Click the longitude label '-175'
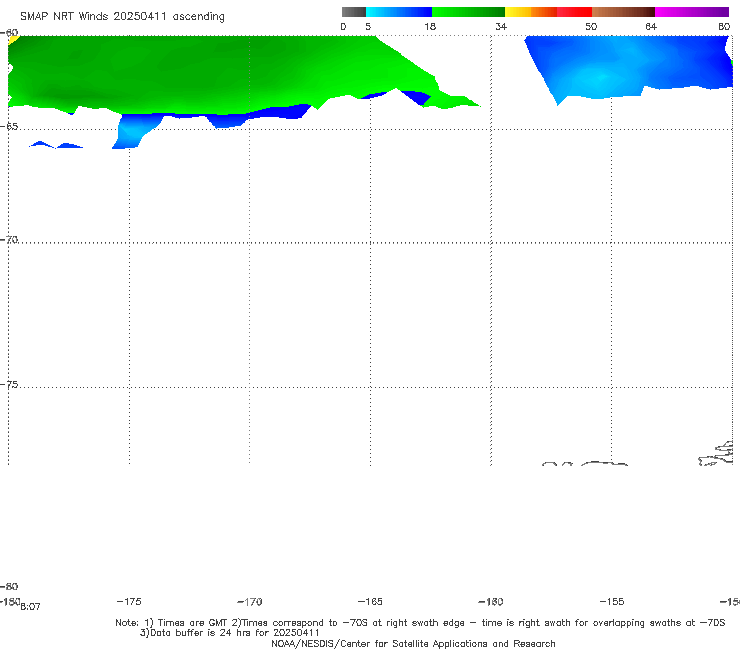 click(x=129, y=602)
